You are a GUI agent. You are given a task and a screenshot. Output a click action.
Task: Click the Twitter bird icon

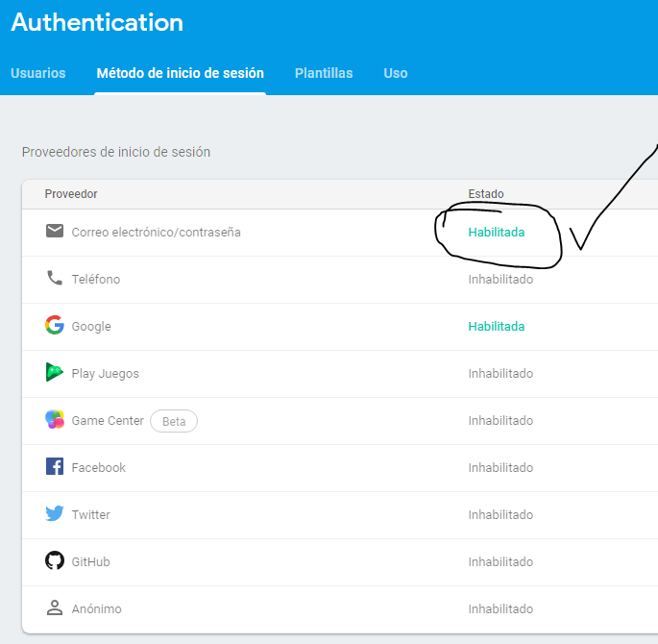point(55,514)
